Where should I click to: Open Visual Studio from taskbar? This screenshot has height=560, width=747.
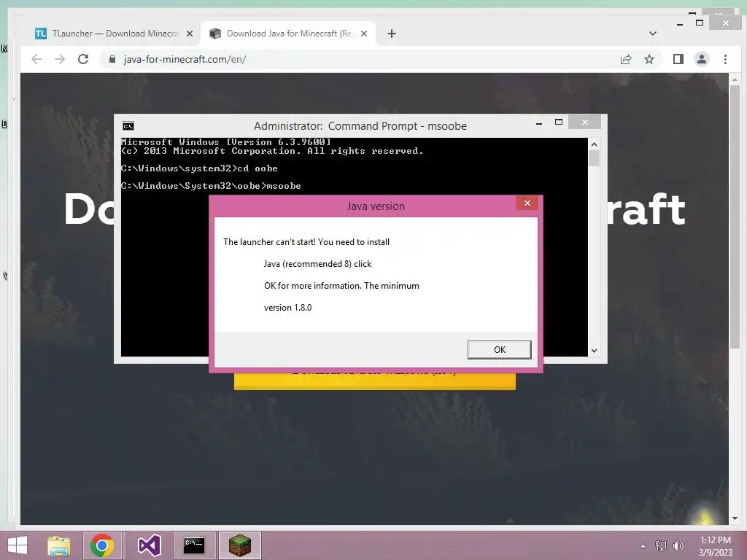[x=149, y=545]
